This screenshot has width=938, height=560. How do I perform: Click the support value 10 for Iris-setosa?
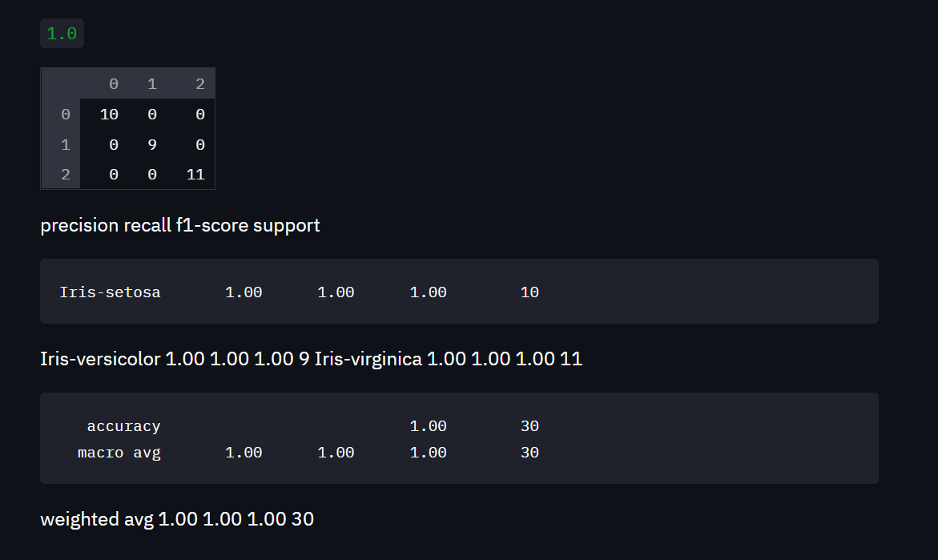(x=529, y=292)
